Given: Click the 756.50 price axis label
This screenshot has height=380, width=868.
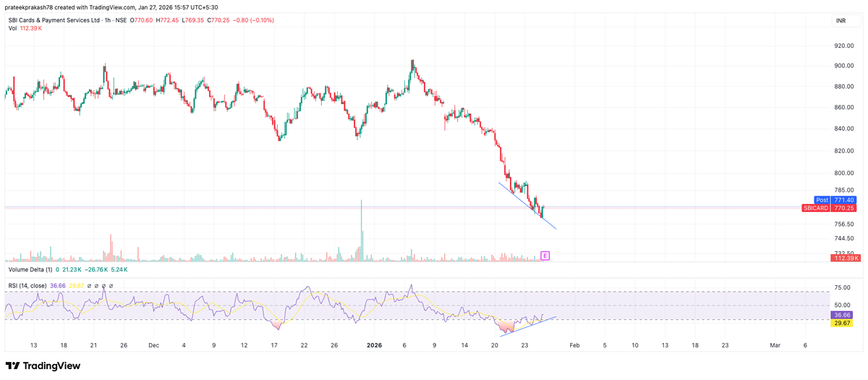Looking at the screenshot, I should (843, 224).
